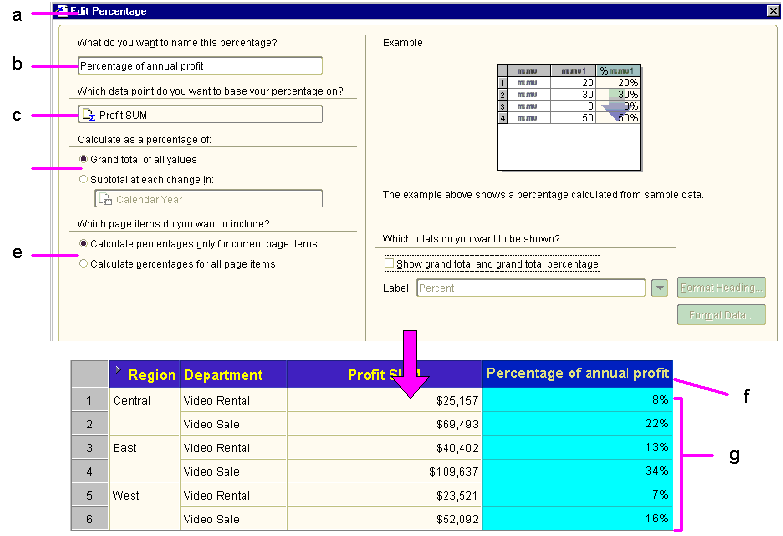Click the arrow icon beside Region header
Image resolution: width=783 pixels, height=536 pixels.
coord(118,370)
